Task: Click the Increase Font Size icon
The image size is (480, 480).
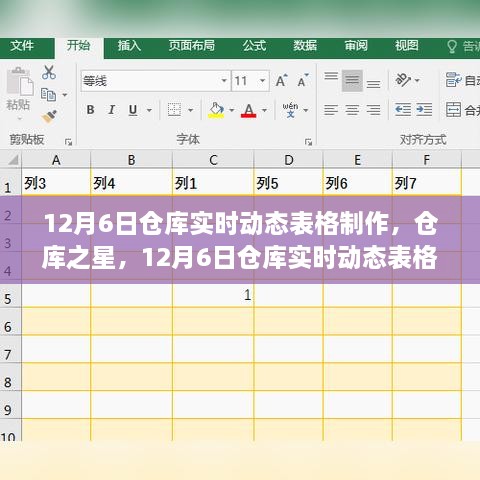Action: coord(281,80)
